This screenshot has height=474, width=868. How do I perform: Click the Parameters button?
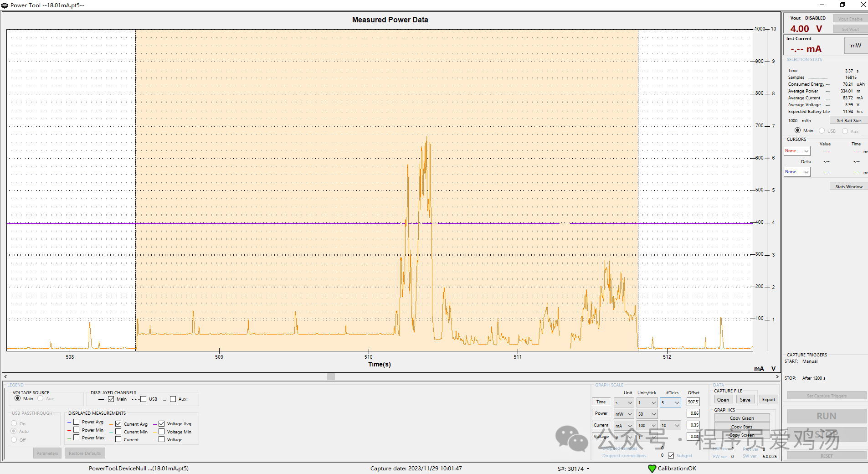click(x=47, y=453)
